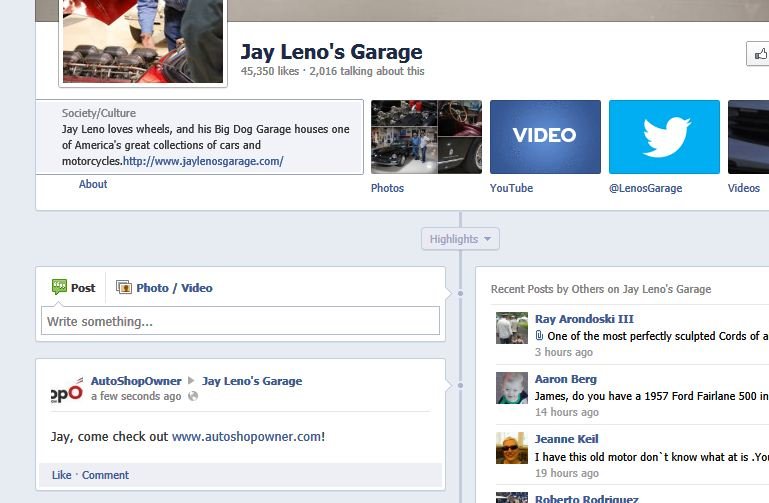The width and height of the screenshot is (769, 503).
Task: Open the jaylenosgarage.com website link
Action: click(x=203, y=161)
